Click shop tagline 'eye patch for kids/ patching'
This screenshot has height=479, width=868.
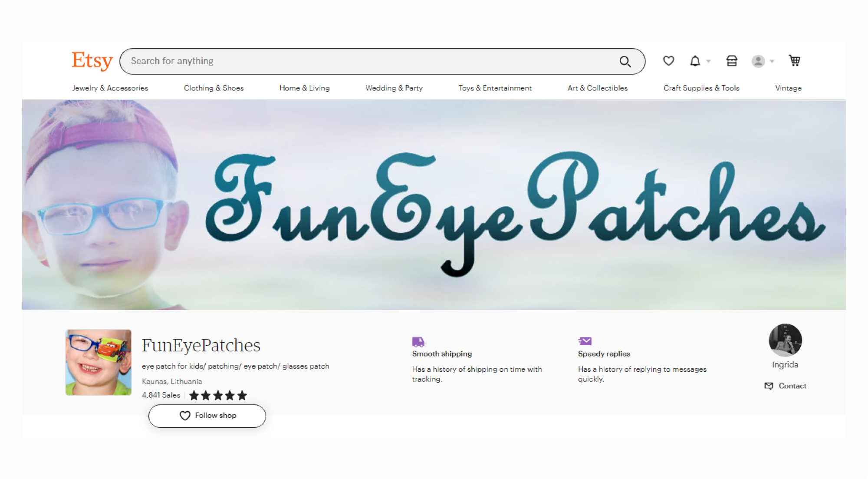coord(235,367)
